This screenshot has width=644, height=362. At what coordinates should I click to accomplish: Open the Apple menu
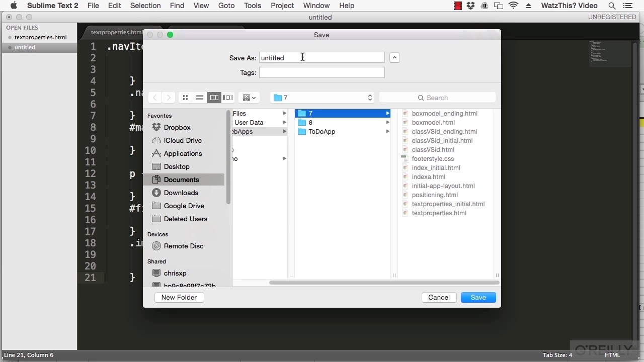click(x=14, y=6)
